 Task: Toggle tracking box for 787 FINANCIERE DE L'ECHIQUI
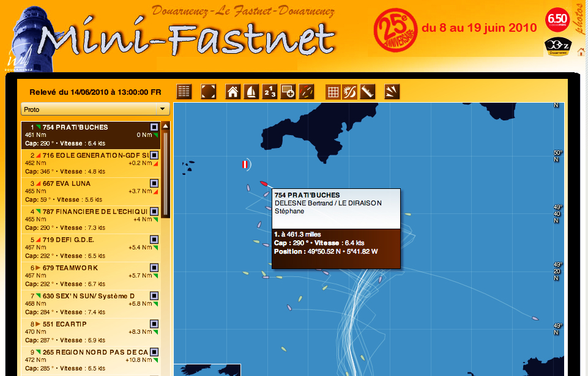click(x=154, y=212)
